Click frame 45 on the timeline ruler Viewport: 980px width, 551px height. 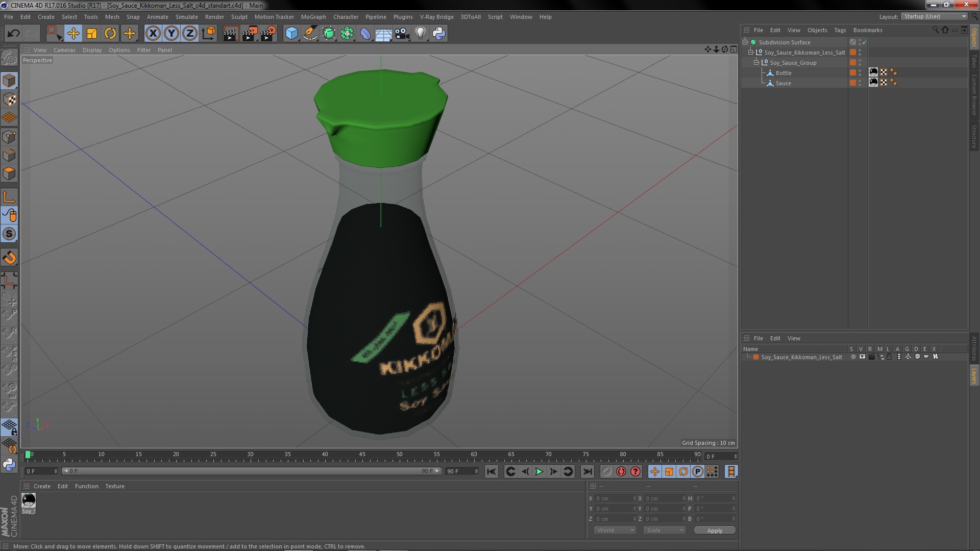coord(362,455)
